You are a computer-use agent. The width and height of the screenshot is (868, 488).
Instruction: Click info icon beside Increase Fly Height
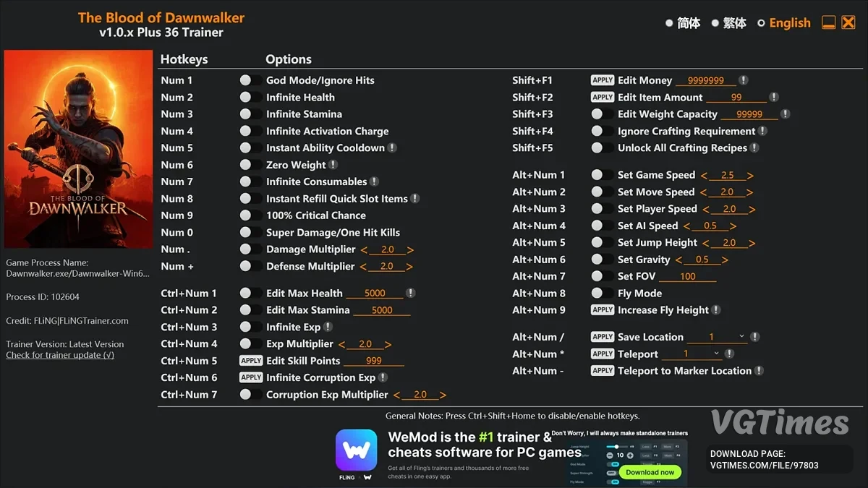(715, 309)
